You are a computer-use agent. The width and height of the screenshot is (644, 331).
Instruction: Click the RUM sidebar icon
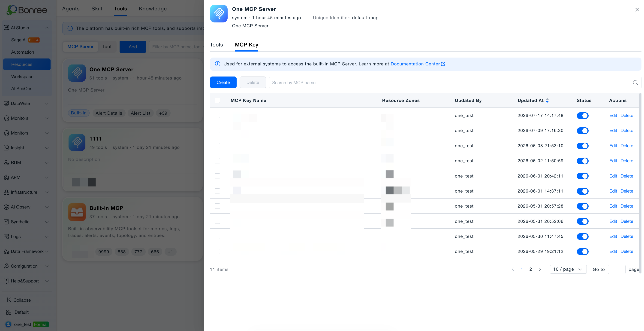coord(6,162)
